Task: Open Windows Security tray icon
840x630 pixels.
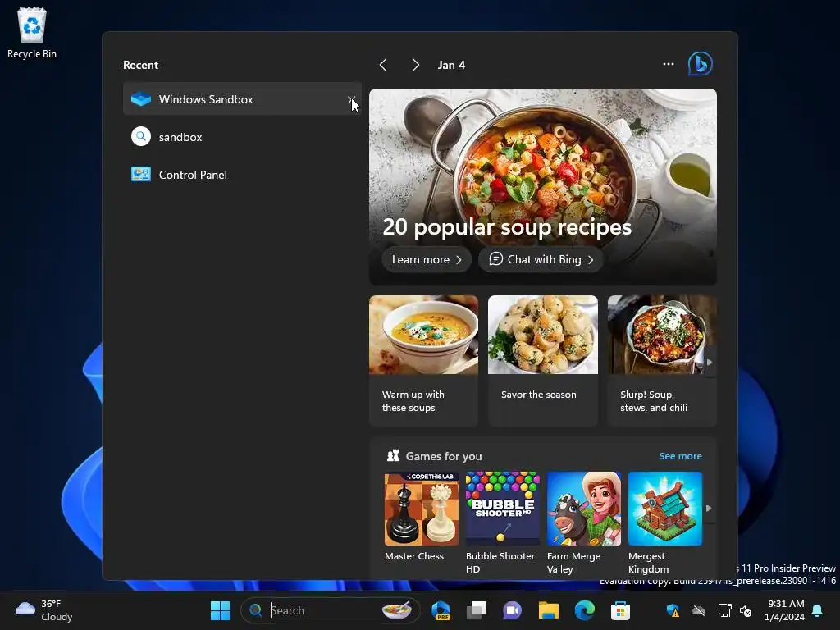Action: click(673, 610)
